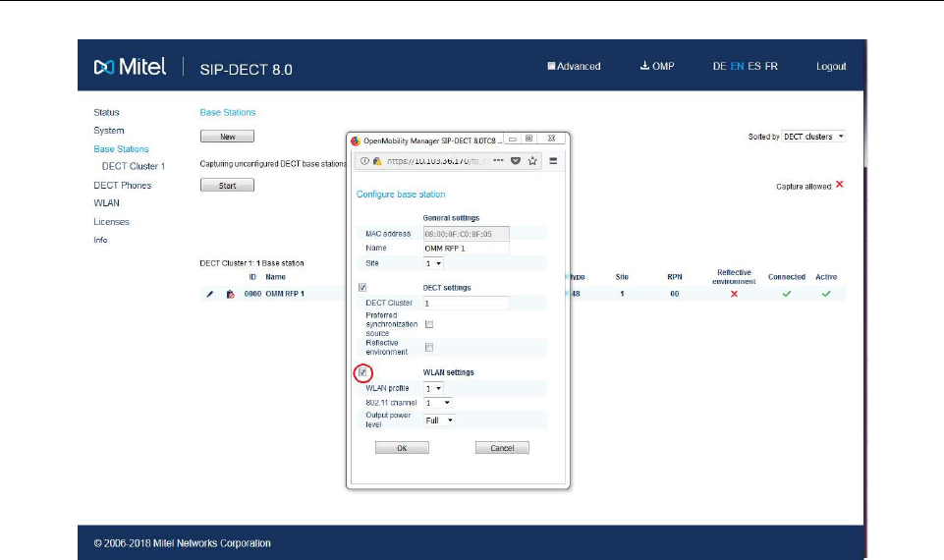
Task: Click the Name column header
Action: (275, 277)
